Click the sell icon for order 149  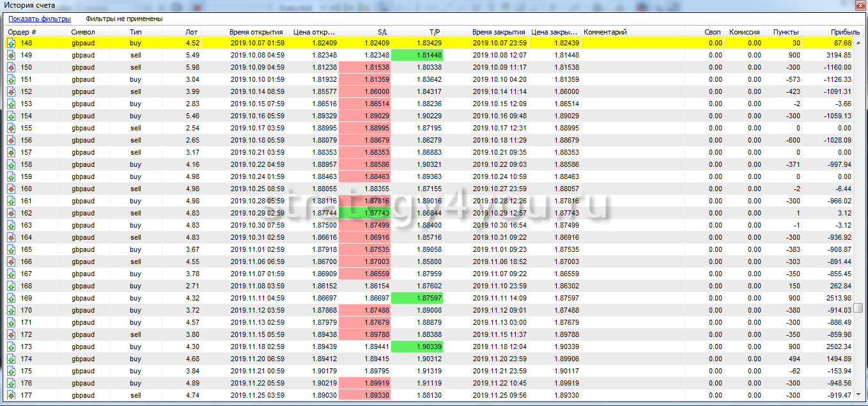point(12,55)
